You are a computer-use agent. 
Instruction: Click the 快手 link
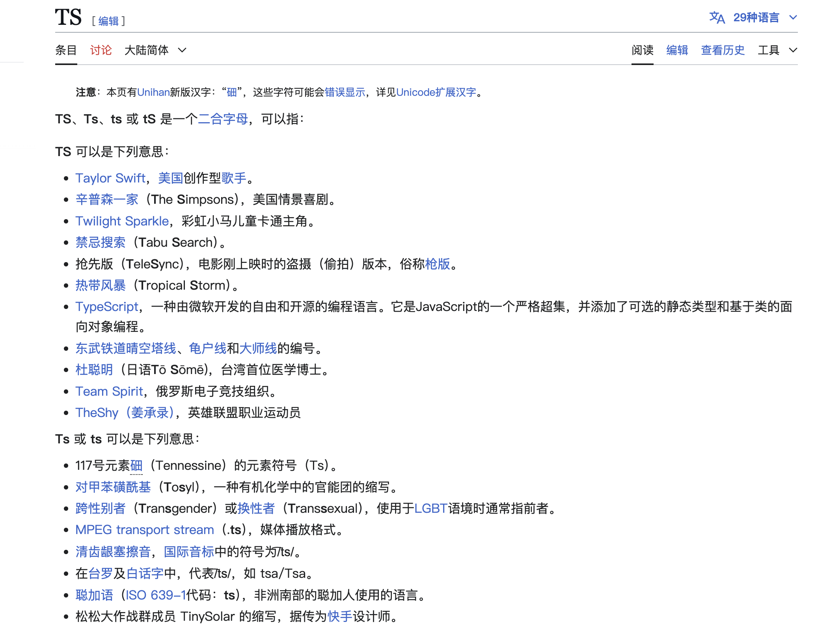coord(340,616)
